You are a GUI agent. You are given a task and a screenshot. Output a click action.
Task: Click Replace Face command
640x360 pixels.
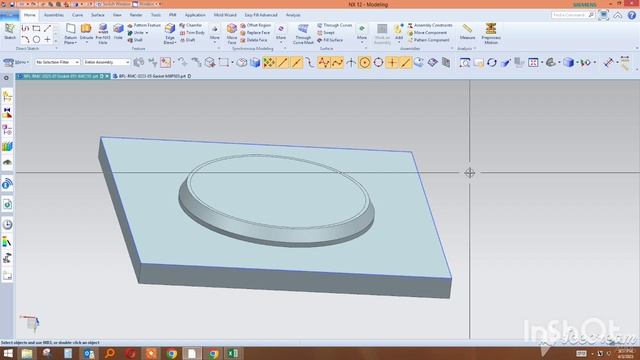coord(255,33)
